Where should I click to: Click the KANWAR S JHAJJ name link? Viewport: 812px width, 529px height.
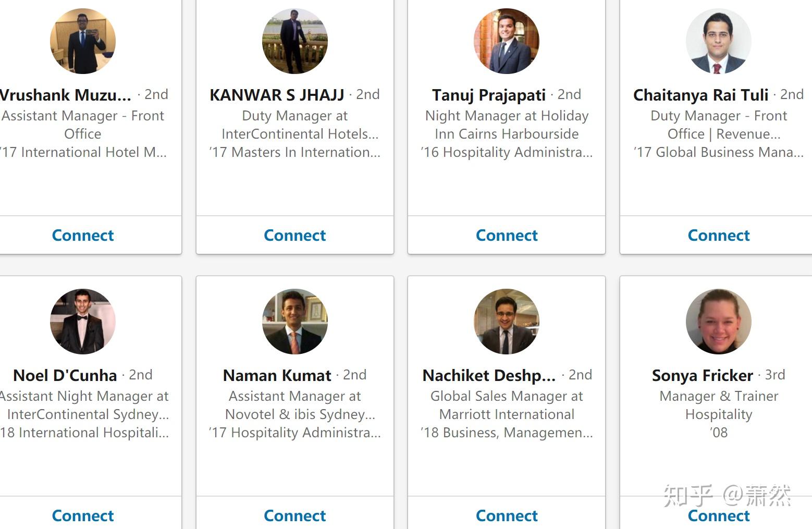coord(277,95)
